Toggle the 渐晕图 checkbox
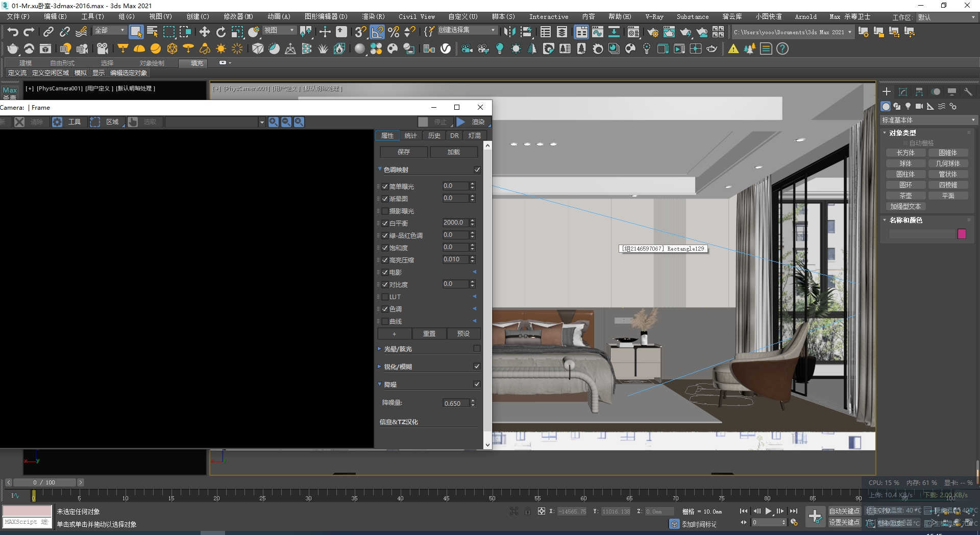980x535 pixels. pyautogui.click(x=385, y=199)
